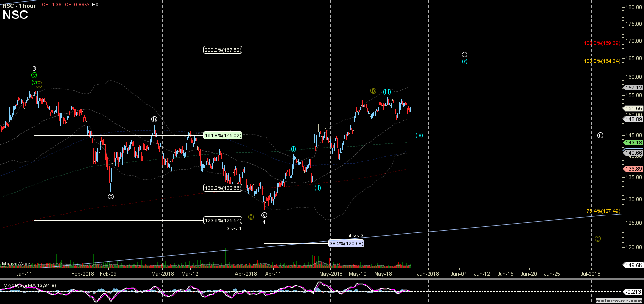Viewport: 644px width, 304px height.
Task: Select the 123.6%(125.54) Fibonacci label
Action: click(222, 220)
